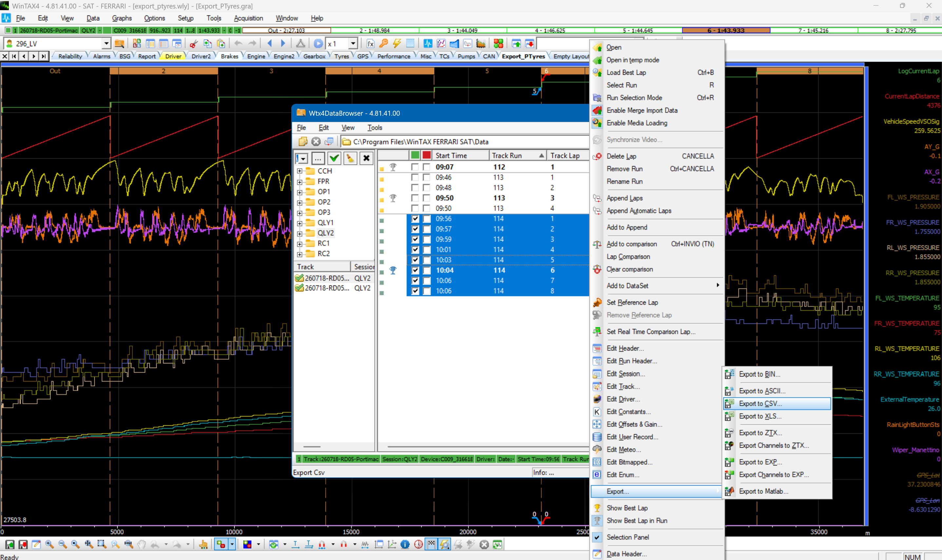Expand the QLY2 folder tree node

pyautogui.click(x=299, y=233)
